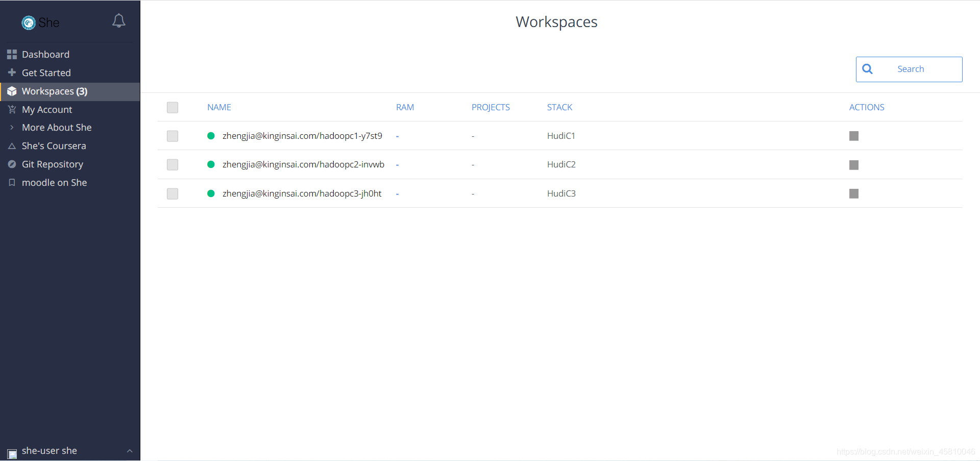This screenshot has height=461, width=980.
Task: Click the green status dot of hadoopc1-y7st9
Action: click(x=211, y=136)
